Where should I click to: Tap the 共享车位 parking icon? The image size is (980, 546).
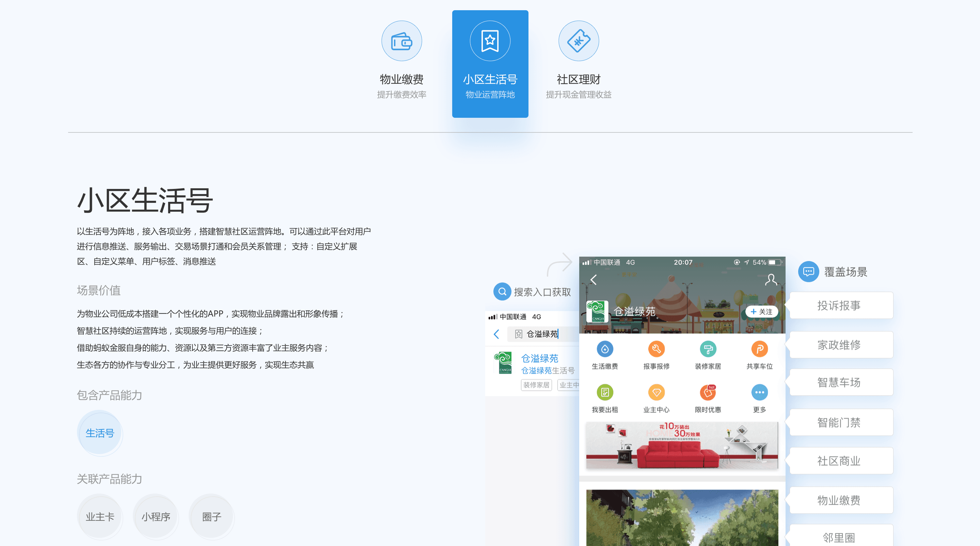759,349
